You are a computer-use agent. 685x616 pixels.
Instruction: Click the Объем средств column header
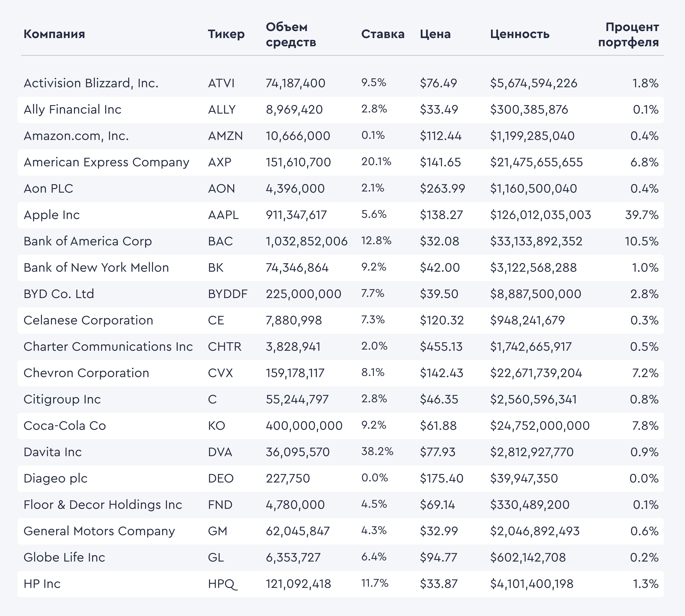tap(291, 35)
